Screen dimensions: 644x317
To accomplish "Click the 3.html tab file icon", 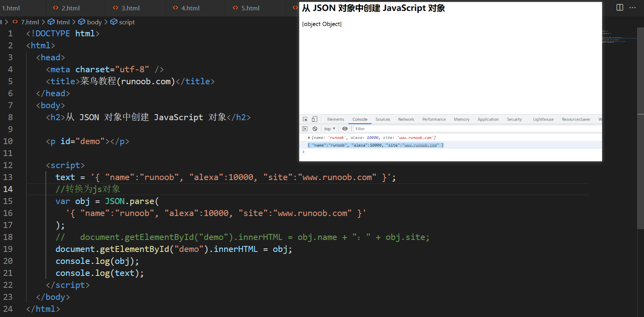I will (115, 8).
